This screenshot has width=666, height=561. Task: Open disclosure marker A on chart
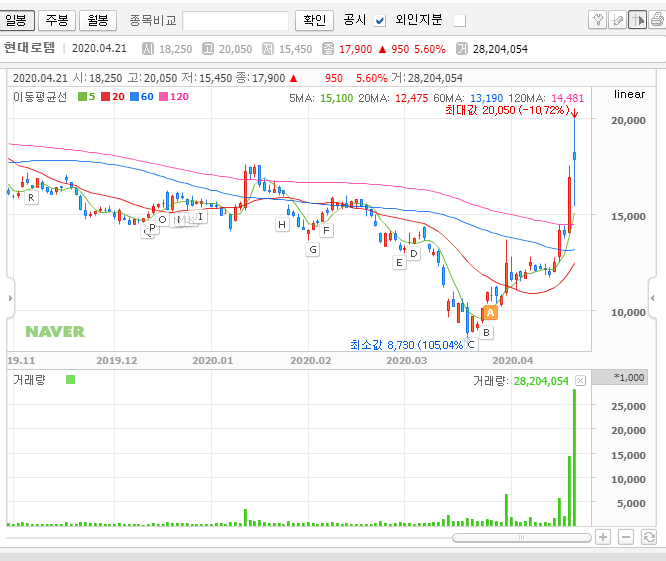tap(490, 313)
